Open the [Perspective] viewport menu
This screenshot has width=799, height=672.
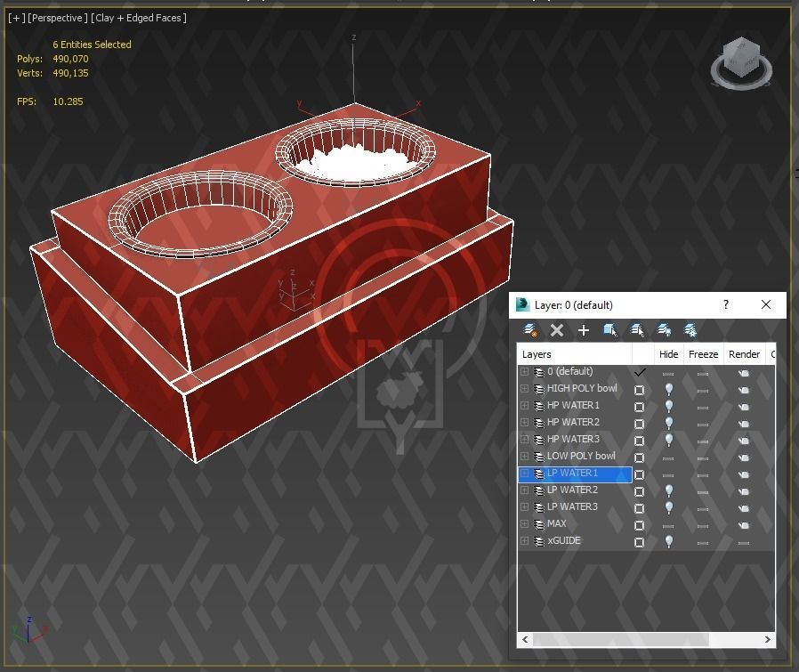tap(58, 18)
